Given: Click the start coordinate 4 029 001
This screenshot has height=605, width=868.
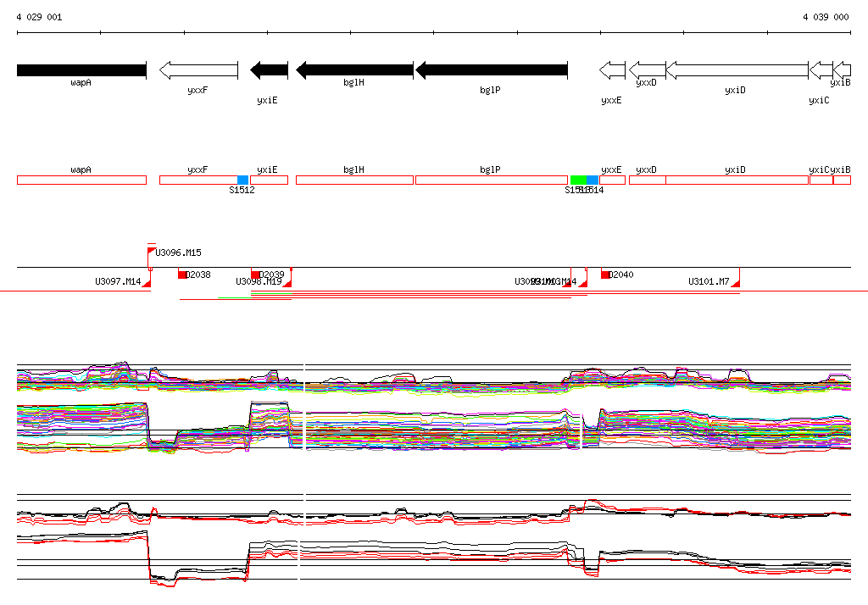Looking at the screenshot, I should (39, 17).
